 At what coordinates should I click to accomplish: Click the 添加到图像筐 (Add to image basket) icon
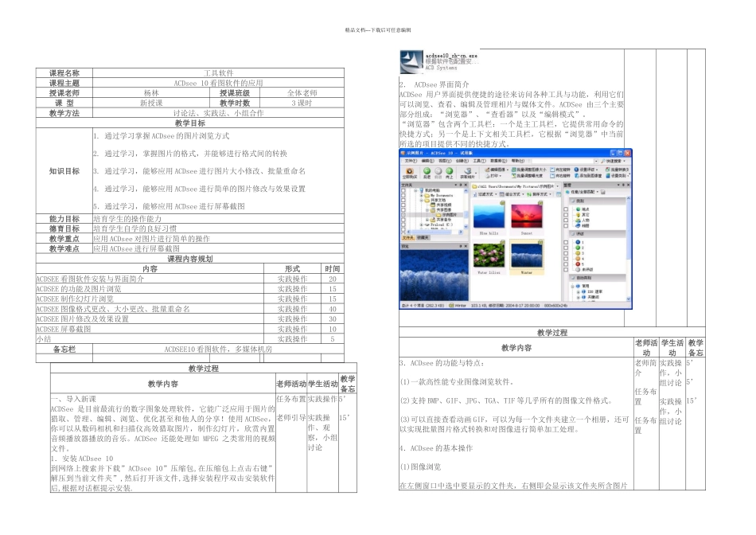pyautogui.click(x=577, y=176)
